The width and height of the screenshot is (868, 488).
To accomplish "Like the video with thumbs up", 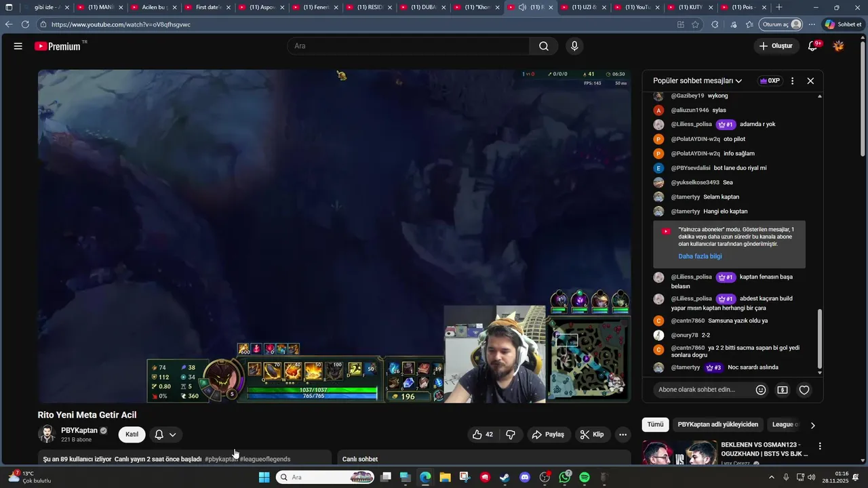I will pyautogui.click(x=483, y=434).
